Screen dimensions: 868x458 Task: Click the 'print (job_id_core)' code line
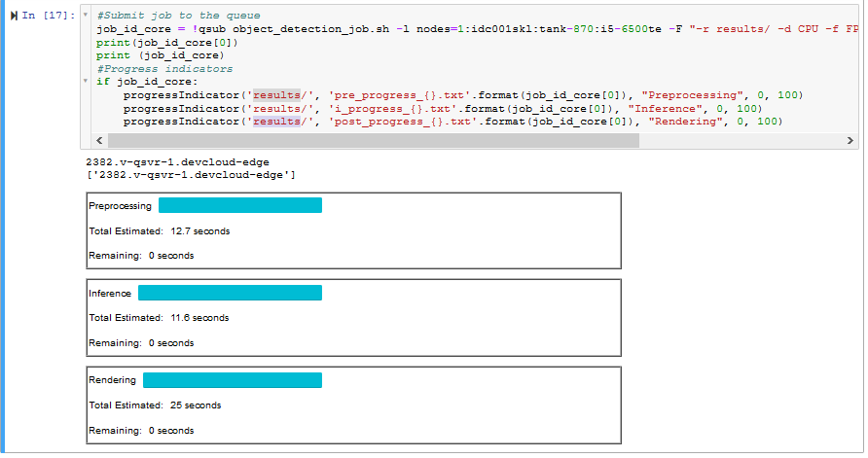pyautogui.click(x=161, y=55)
